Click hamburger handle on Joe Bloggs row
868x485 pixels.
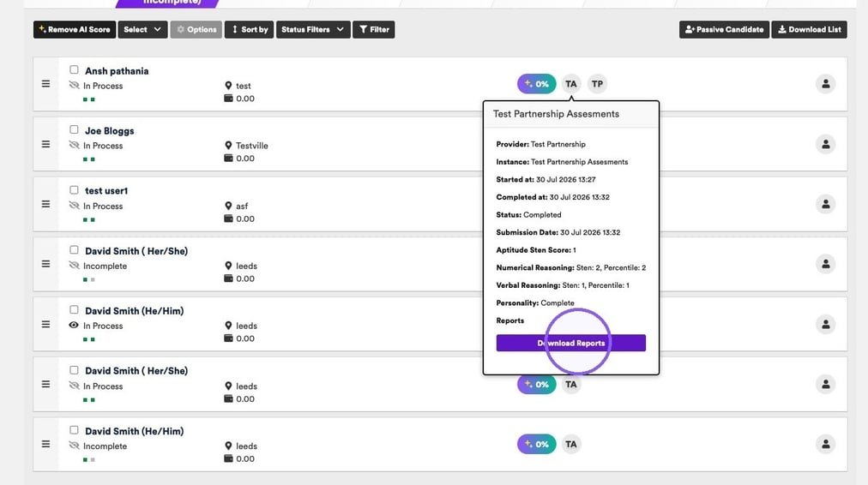coord(46,144)
